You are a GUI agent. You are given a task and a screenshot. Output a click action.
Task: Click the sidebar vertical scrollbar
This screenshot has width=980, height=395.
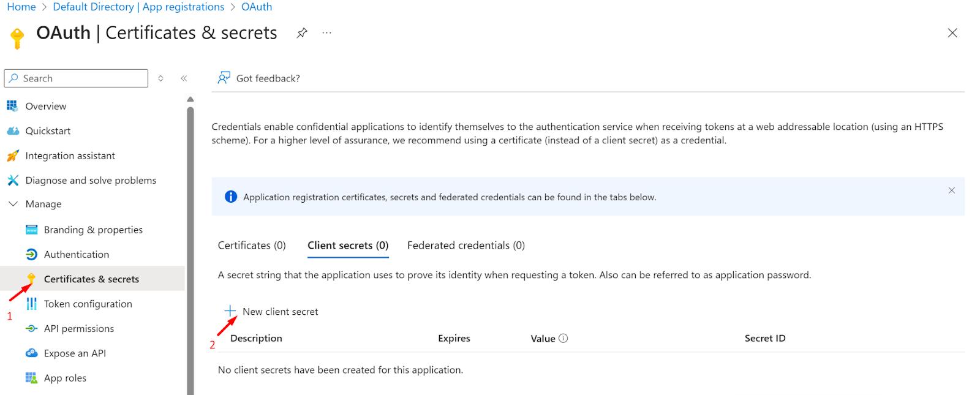[x=190, y=251]
